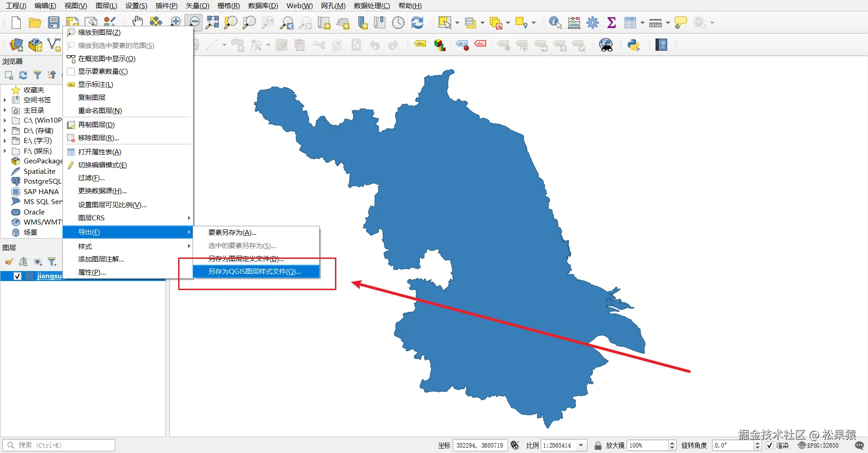Refresh the map canvas

(x=417, y=23)
